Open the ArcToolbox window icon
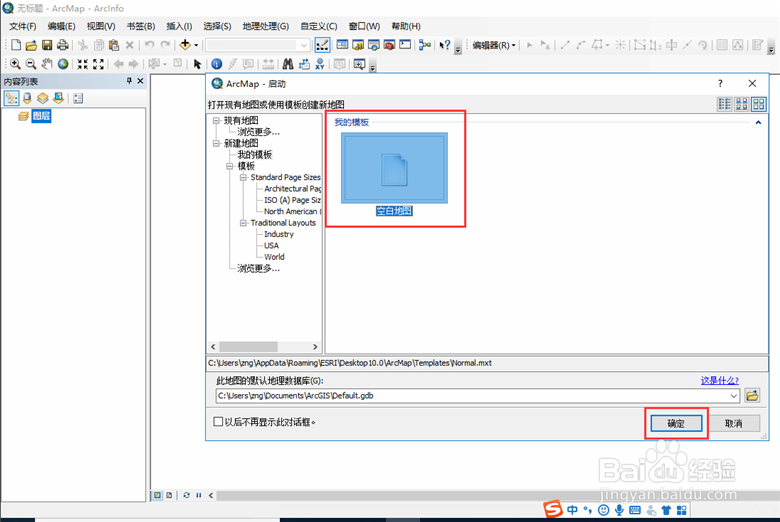The image size is (780, 522). pos(390,45)
